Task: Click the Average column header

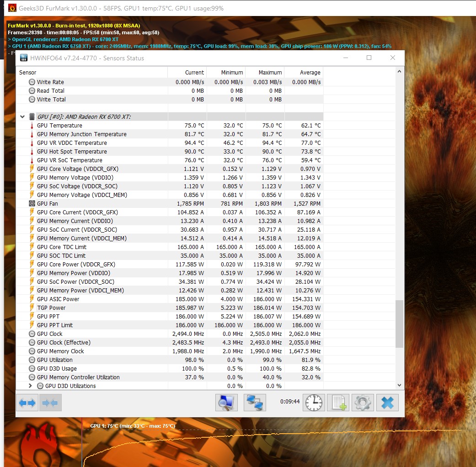Action: 304,73
